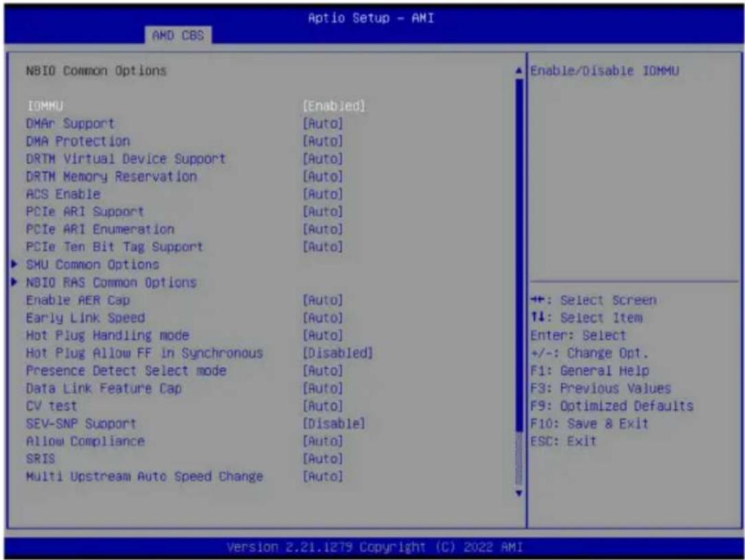Select the CV test option
This screenshot has height=560, width=745.
52,406
